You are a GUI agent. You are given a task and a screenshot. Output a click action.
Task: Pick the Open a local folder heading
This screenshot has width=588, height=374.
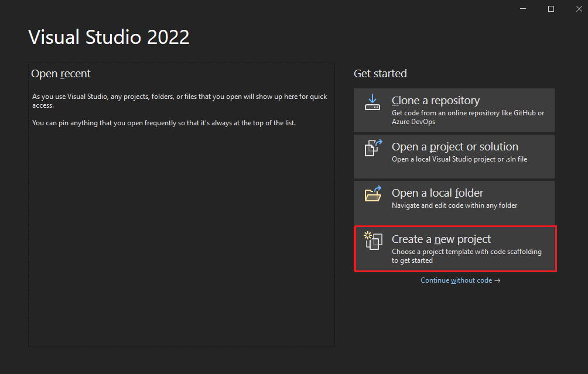point(437,193)
